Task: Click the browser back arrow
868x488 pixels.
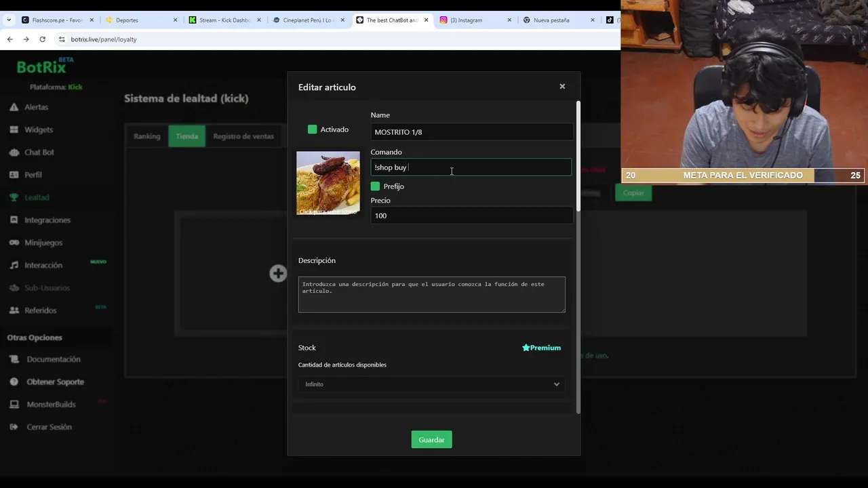Action: tap(10, 39)
